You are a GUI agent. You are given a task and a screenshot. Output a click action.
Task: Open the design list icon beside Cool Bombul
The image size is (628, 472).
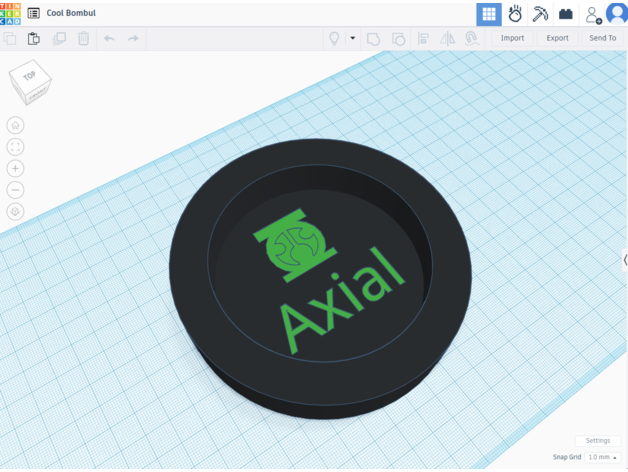(x=34, y=14)
